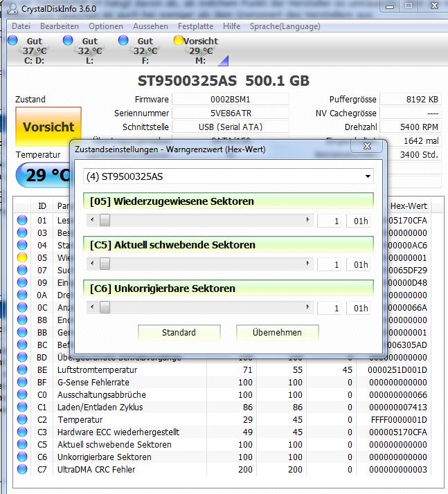The width and height of the screenshot is (448, 494).
Task: Open the Sprache(Language) menu
Action: click(x=285, y=26)
